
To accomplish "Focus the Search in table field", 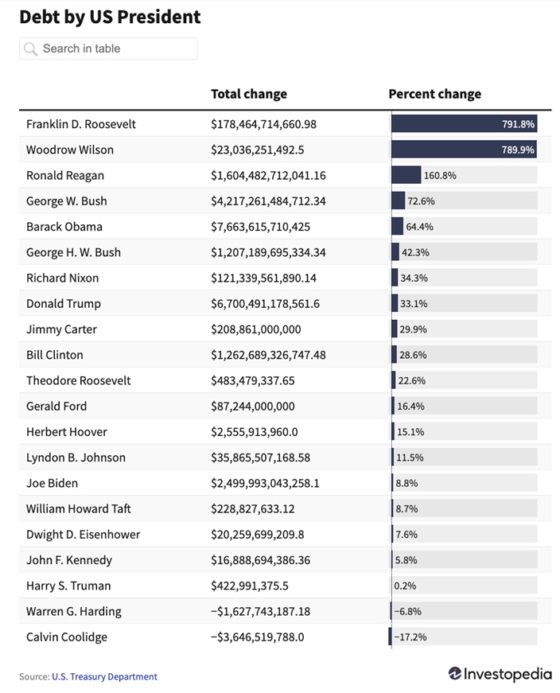I will tap(108, 49).
